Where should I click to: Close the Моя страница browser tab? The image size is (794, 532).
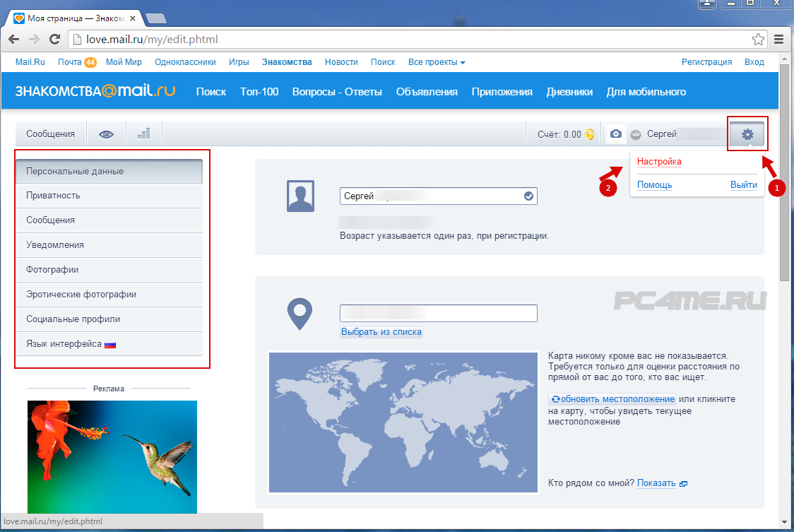(133, 18)
